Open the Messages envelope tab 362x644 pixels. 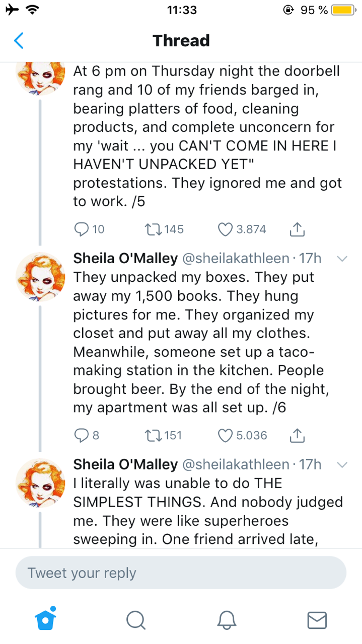tap(317, 620)
